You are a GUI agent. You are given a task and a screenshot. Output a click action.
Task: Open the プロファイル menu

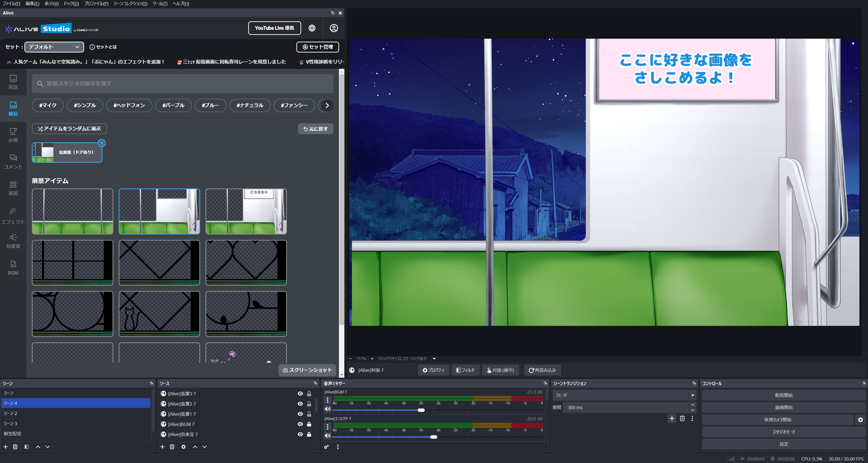click(x=96, y=4)
